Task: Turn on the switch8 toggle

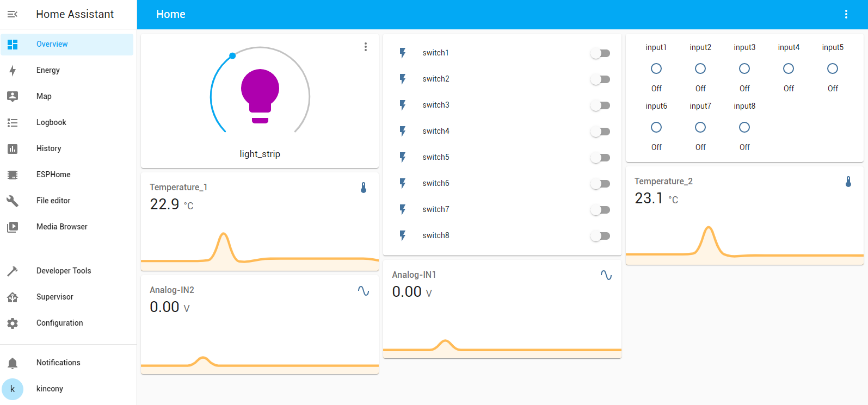Action: [x=600, y=236]
